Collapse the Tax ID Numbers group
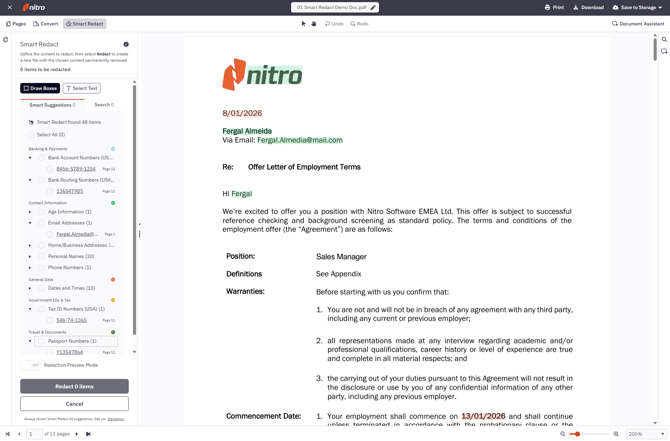Screen dimensions: 670x441 [x=30, y=309]
